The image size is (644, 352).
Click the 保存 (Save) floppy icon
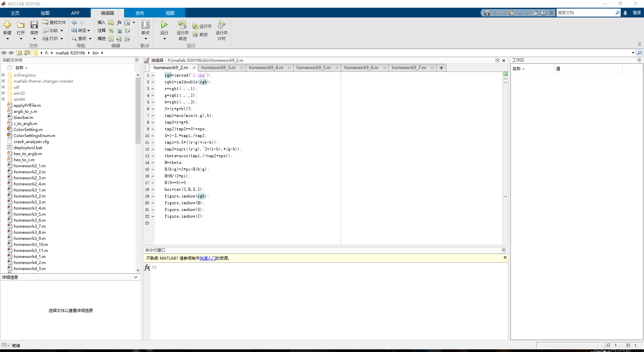pos(34,25)
